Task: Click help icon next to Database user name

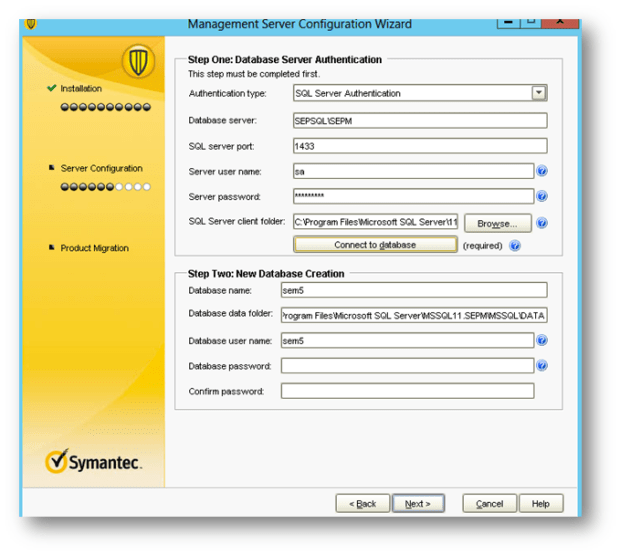Action: [x=541, y=341]
